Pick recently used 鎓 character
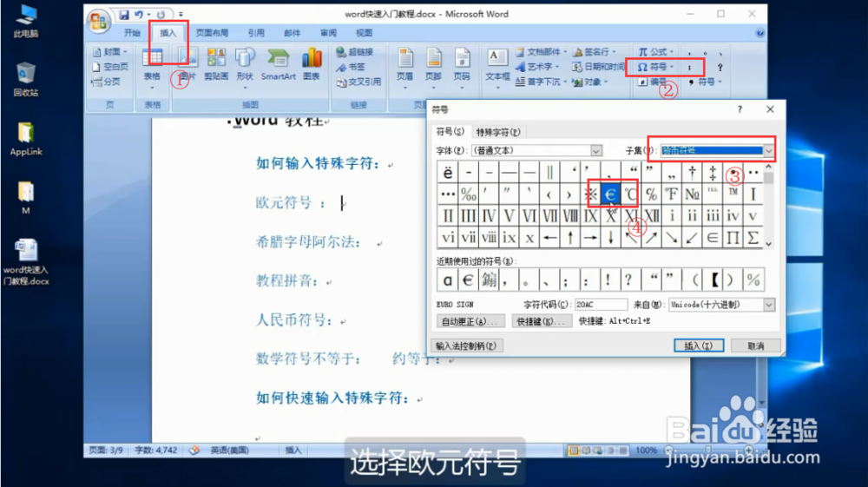Viewport: 868px width, 487px height. pos(489,280)
